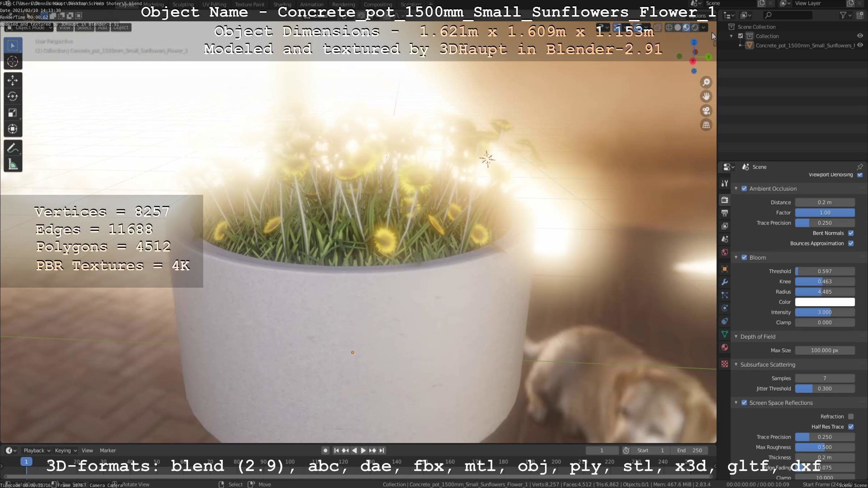The width and height of the screenshot is (868, 488).
Task: Open the timeline View menu
Action: [87, 450]
